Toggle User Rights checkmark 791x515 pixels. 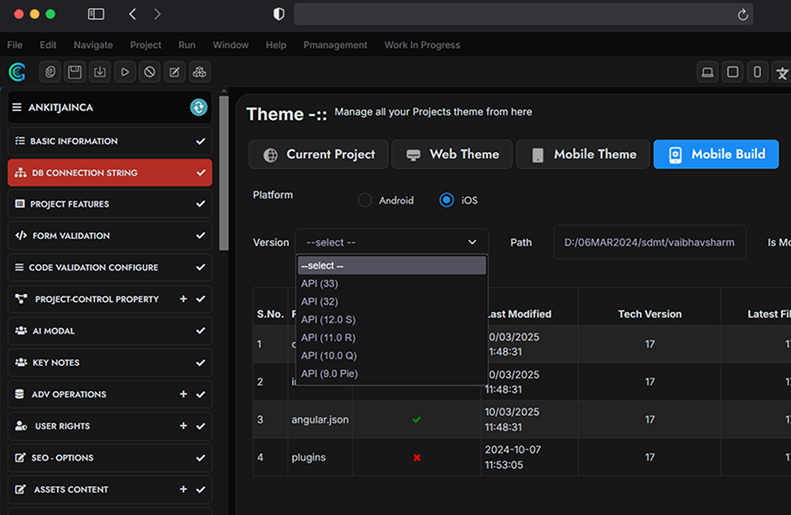click(200, 426)
